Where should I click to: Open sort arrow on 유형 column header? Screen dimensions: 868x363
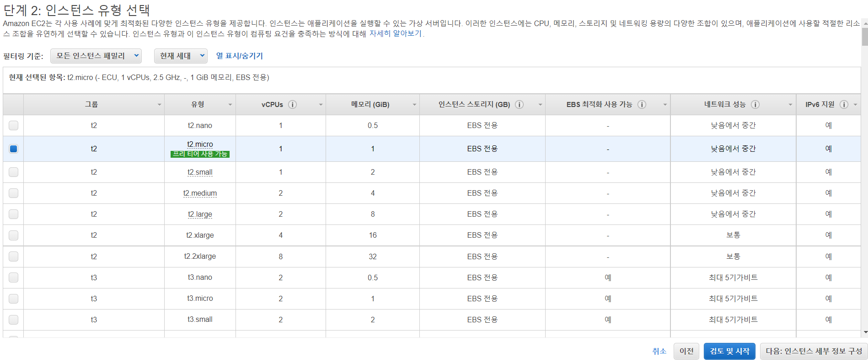(230, 105)
